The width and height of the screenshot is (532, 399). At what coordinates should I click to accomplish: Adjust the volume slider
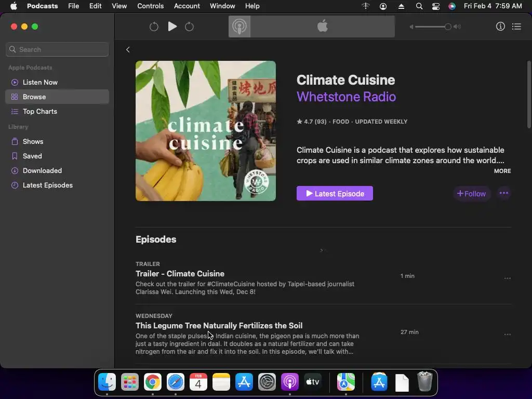click(x=433, y=27)
